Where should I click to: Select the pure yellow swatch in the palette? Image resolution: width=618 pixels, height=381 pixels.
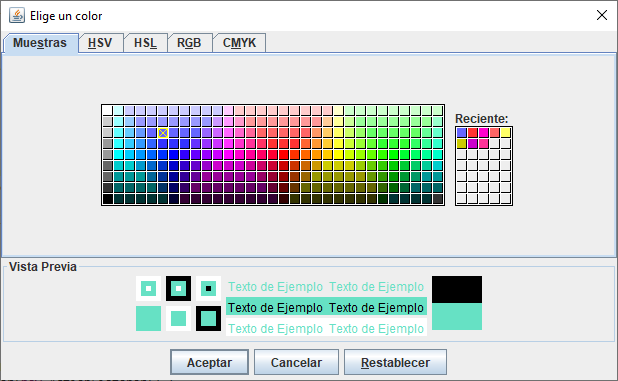click(x=339, y=155)
